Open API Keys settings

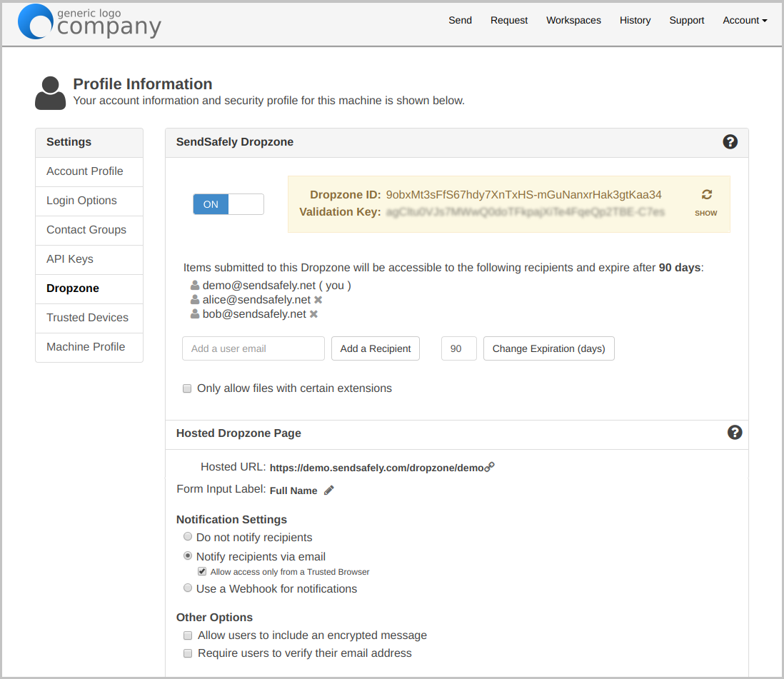pos(89,259)
